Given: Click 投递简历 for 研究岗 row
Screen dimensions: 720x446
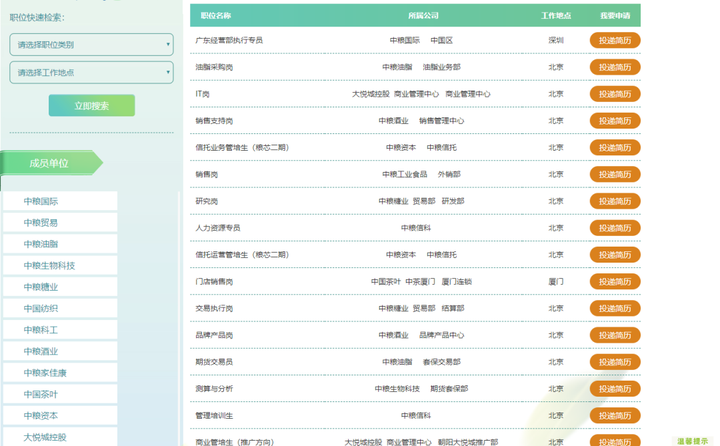Looking at the screenshot, I should coord(615,201).
